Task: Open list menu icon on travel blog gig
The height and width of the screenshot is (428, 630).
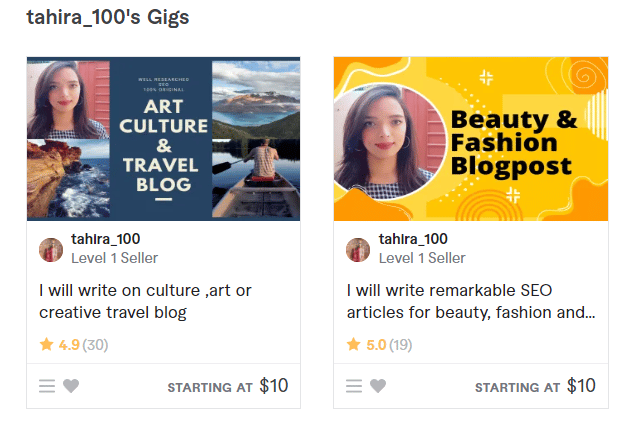Action: 47,386
